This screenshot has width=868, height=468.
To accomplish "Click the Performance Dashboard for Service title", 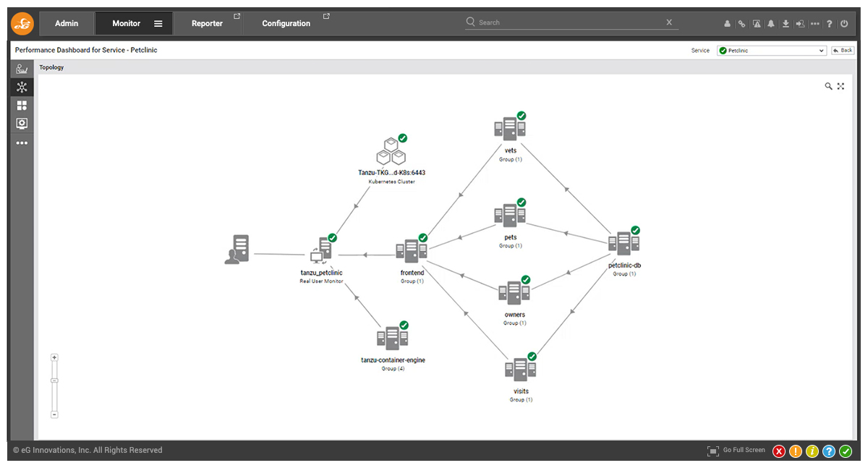I will pos(86,51).
